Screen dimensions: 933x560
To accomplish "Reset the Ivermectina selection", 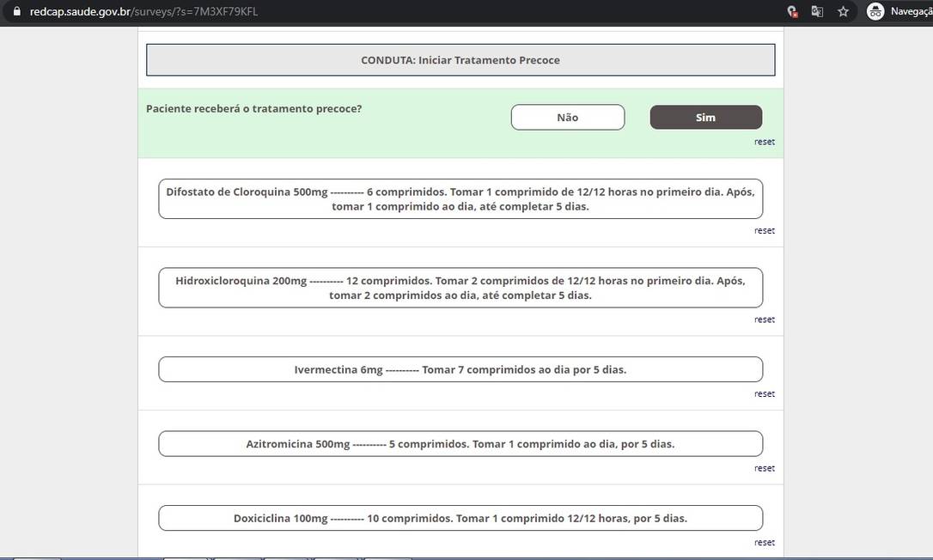I will tap(764, 394).
